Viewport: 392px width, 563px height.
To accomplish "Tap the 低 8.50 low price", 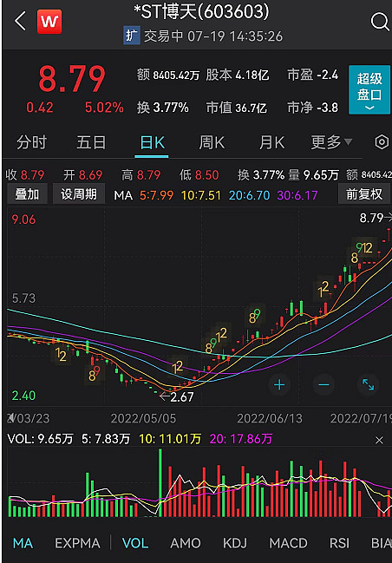I will point(199,175).
